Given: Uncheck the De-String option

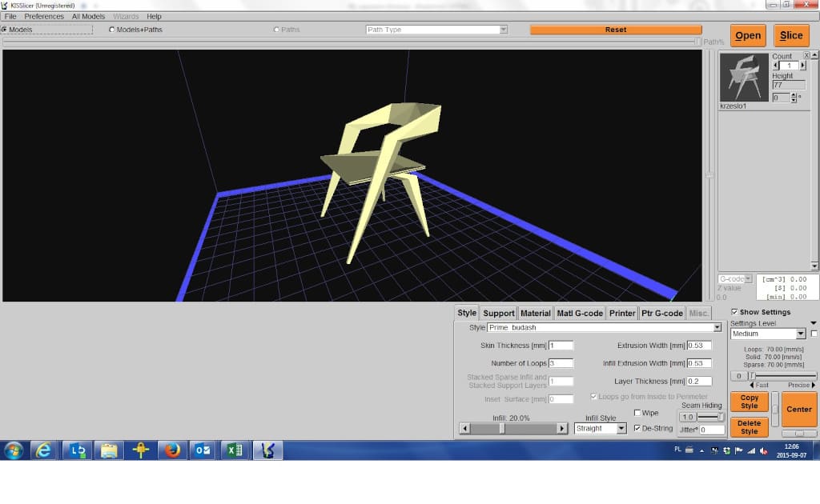Looking at the screenshot, I should [637, 428].
